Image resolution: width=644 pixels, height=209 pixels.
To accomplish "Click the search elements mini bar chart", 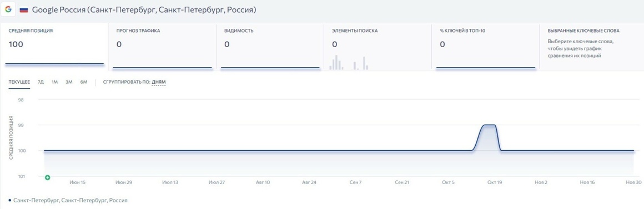I will click(349, 62).
